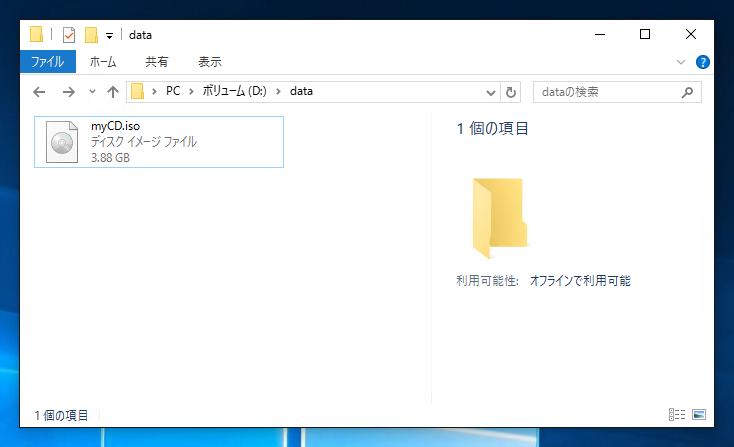Refresh the data folder view

[x=511, y=92]
